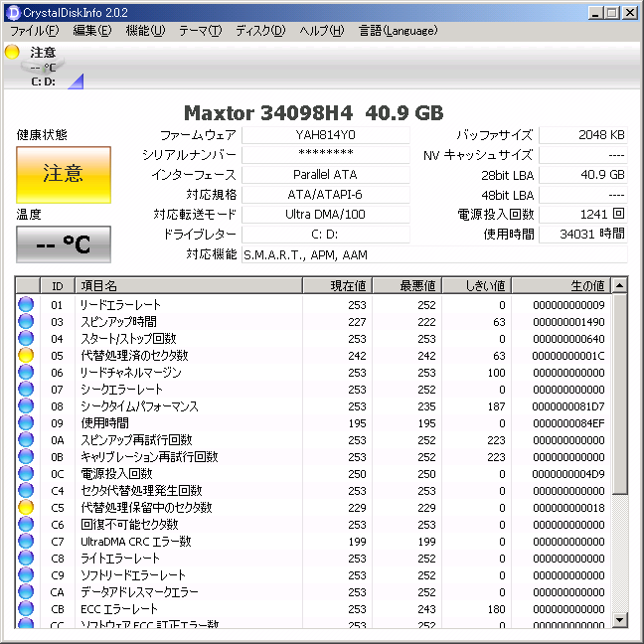
Task: Click the status orb for ID CB ECC エラーレート
Action: (26, 608)
